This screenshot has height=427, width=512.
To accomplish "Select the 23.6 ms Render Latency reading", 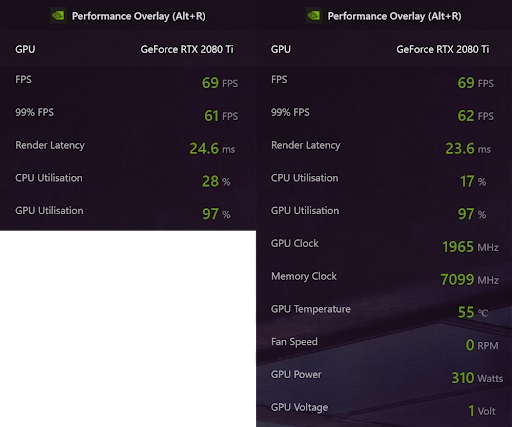I will pyautogui.click(x=468, y=149).
